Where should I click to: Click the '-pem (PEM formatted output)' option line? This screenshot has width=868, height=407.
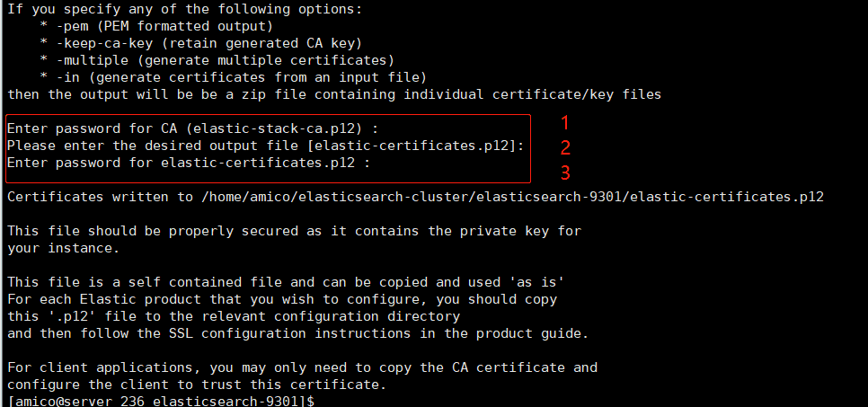tap(157, 26)
